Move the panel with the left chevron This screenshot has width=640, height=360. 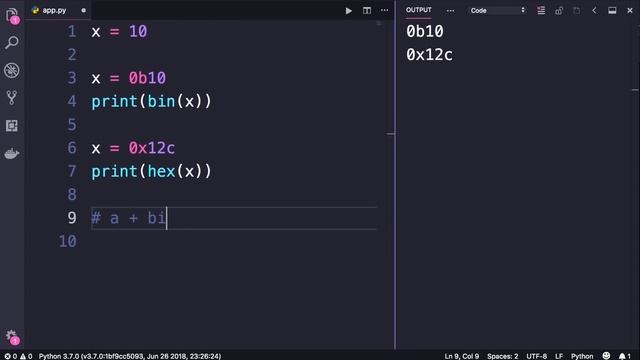[594, 11]
